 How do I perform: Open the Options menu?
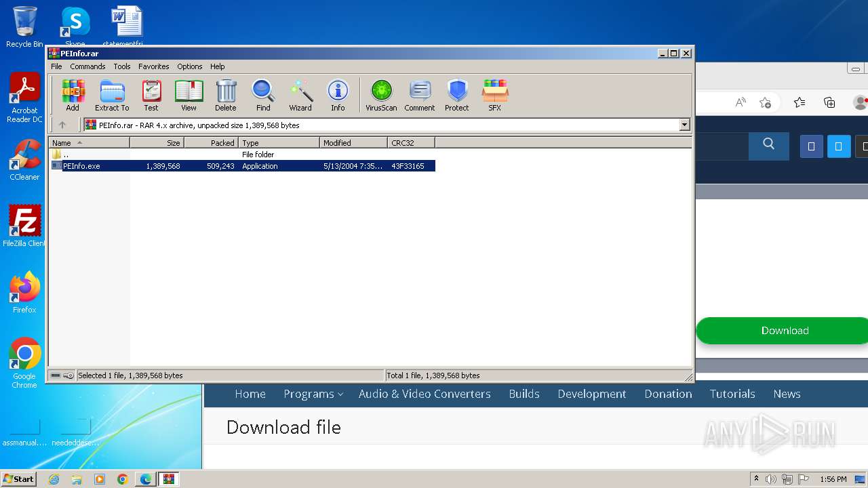(x=190, y=66)
